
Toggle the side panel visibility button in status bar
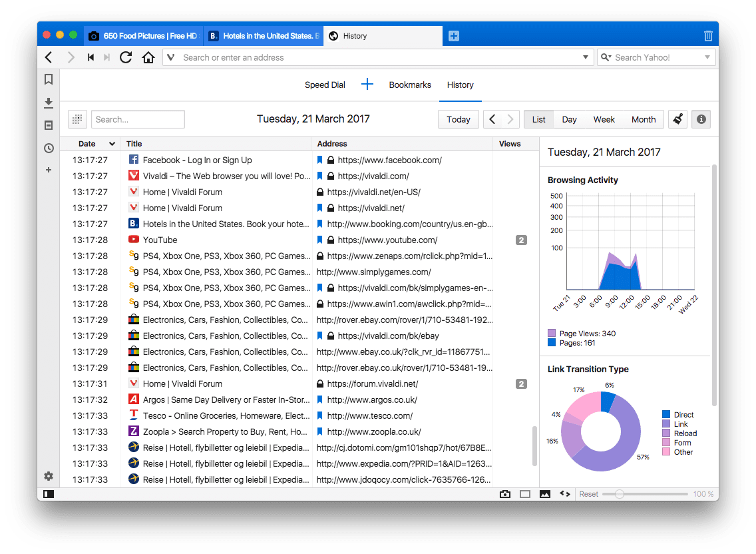(49, 493)
